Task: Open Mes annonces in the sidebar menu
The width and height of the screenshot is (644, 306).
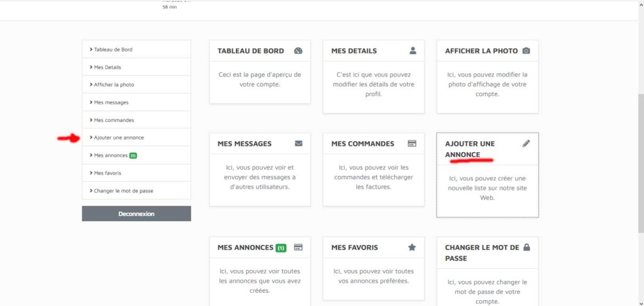Action: click(136, 155)
